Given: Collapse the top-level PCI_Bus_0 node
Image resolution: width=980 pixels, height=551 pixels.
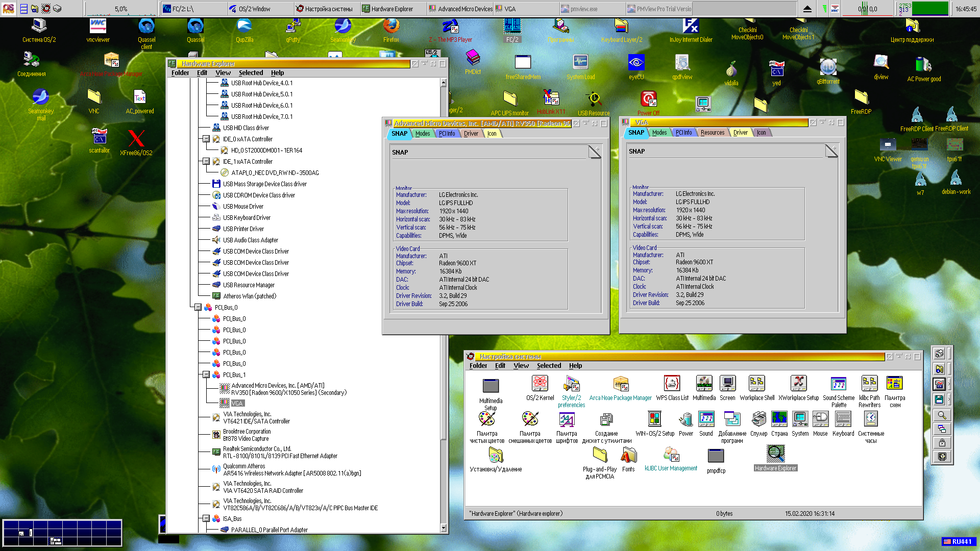Looking at the screenshot, I should [x=198, y=307].
